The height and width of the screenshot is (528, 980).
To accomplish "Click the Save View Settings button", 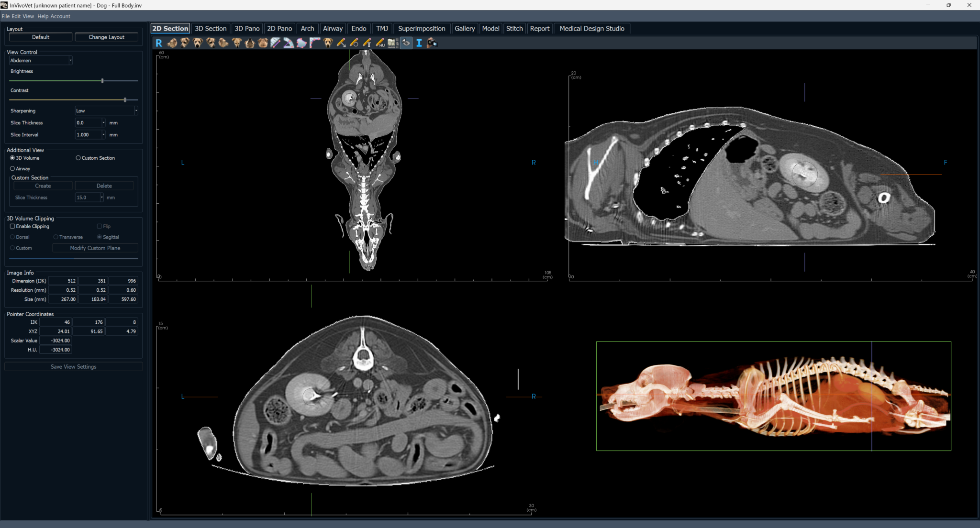I will click(73, 367).
